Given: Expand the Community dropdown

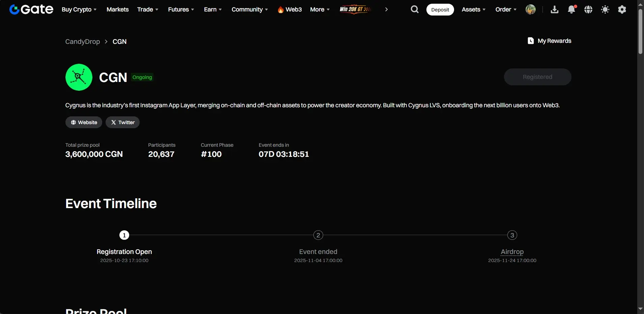Looking at the screenshot, I should [x=250, y=9].
